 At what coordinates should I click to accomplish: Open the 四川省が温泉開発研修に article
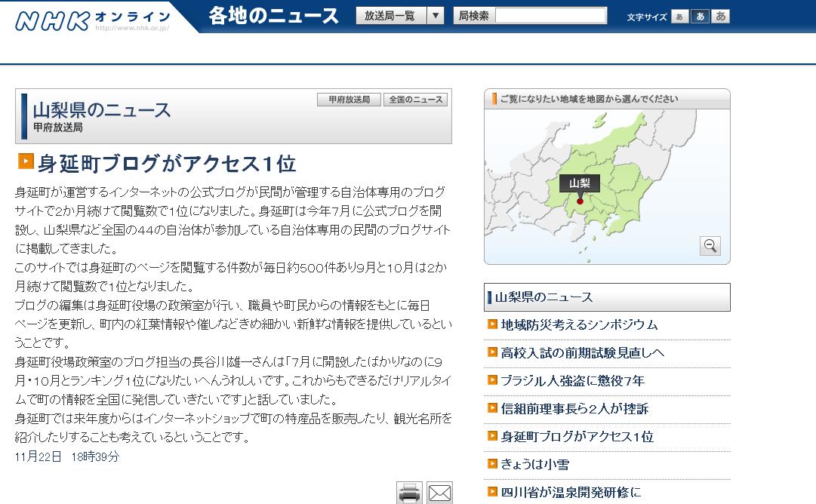click(571, 493)
